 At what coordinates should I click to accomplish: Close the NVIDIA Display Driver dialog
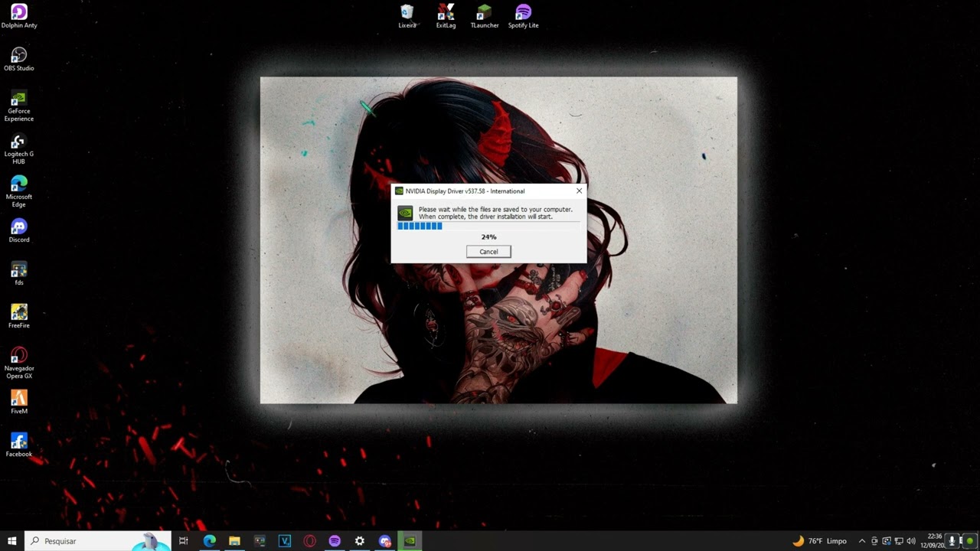click(579, 191)
